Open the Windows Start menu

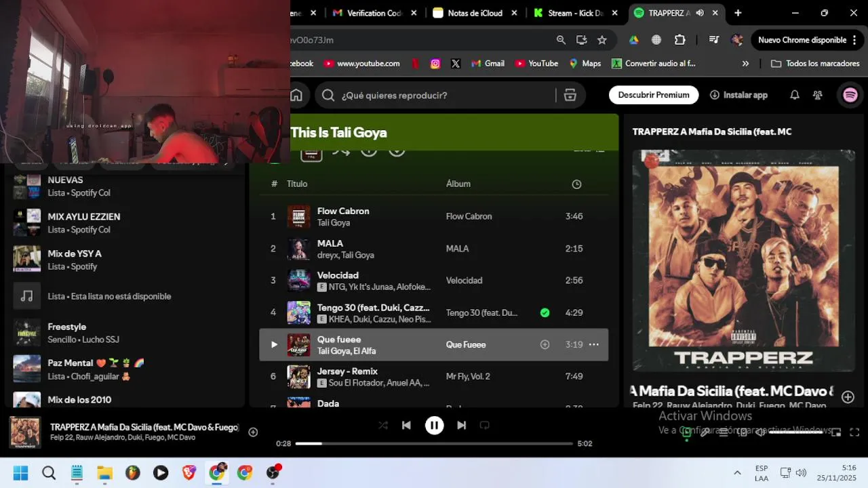point(20,472)
